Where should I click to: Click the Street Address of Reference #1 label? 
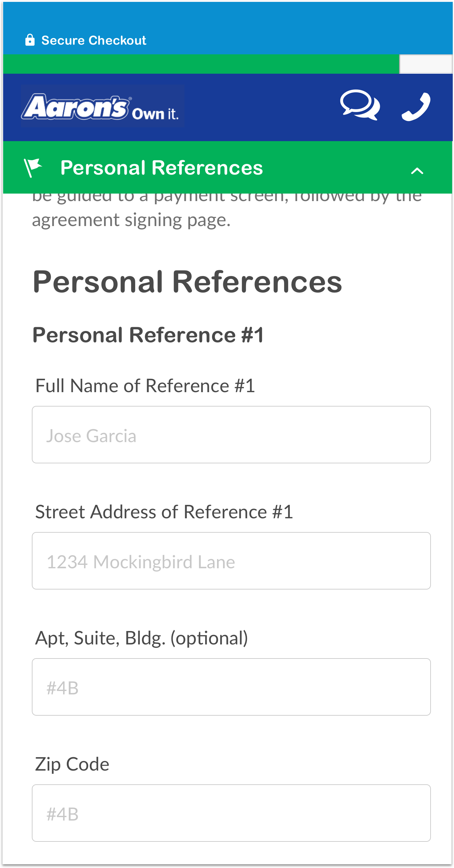click(x=164, y=512)
